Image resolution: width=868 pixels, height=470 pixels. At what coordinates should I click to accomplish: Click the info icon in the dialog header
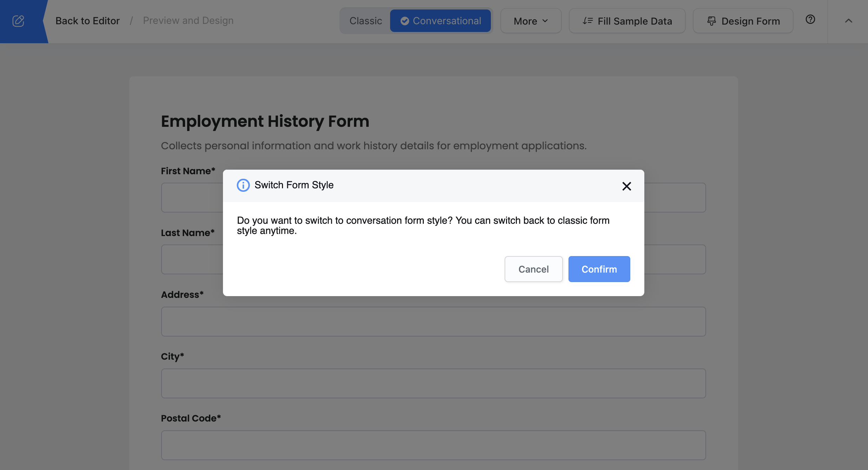(x=243, y=185)
